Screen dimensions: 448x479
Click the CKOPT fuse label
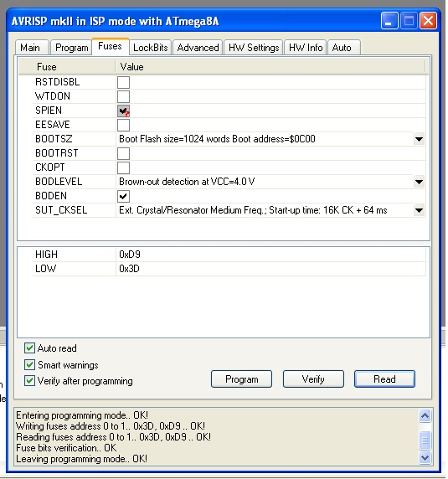click(x=50, y=167)
